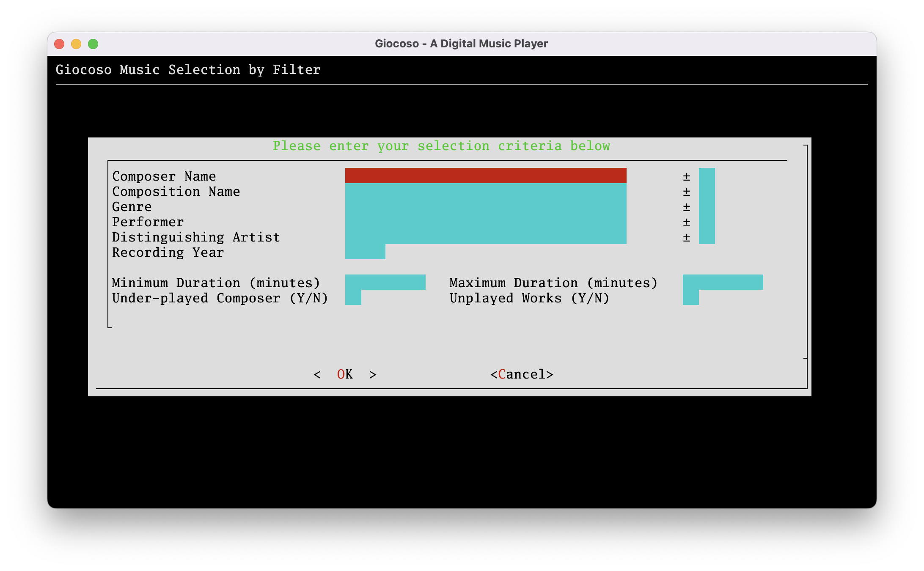Click the ± box beside Genre
This screenshot has height=571, width=924.
coord(707,206)
